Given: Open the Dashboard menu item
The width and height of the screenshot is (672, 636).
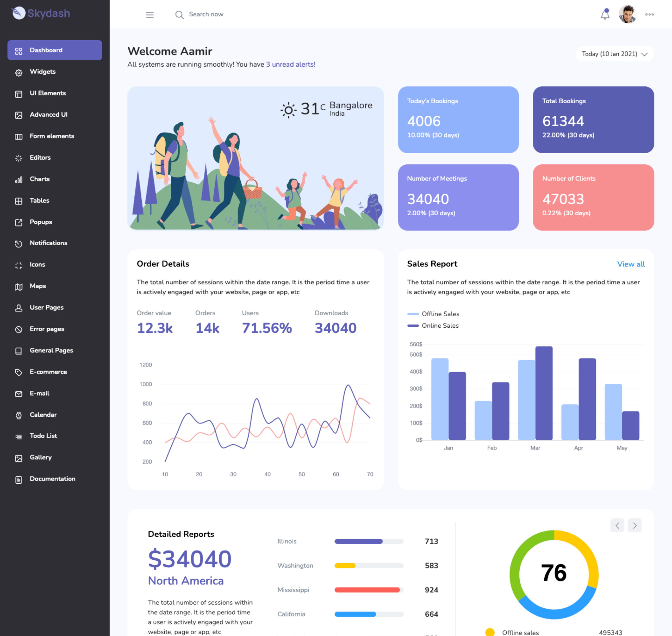Looking at the screenshot, I should point(54,50).
